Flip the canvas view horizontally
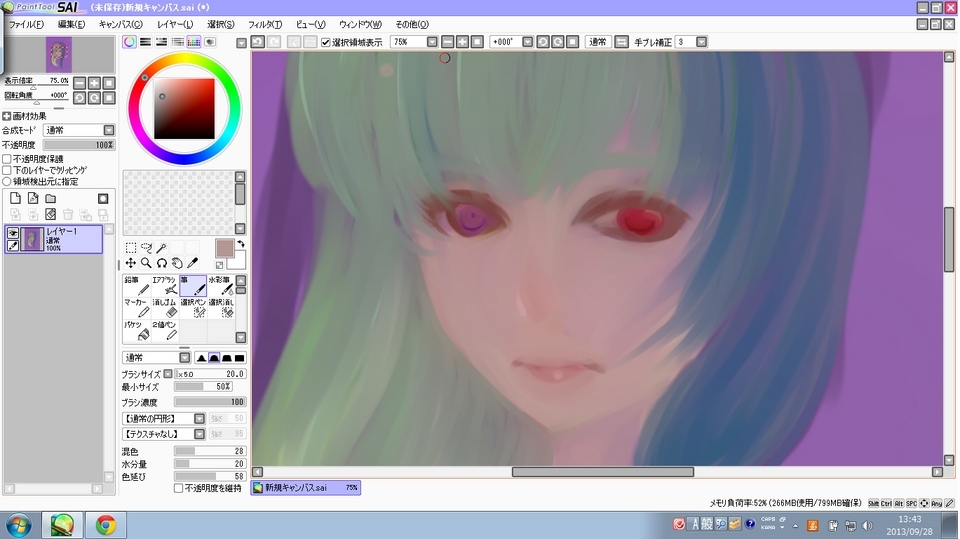This screenshot has width=960, height=539. coord(621,42)
